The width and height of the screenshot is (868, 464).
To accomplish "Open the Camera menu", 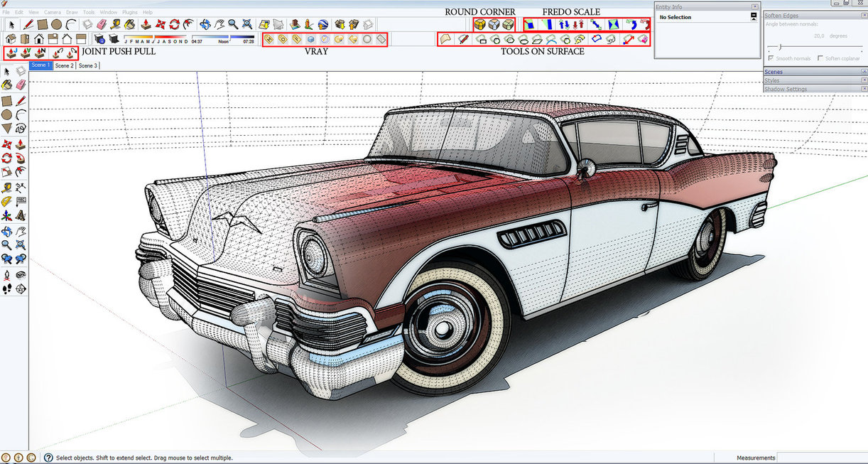I will pyautogui.click(x=52, y=12).
